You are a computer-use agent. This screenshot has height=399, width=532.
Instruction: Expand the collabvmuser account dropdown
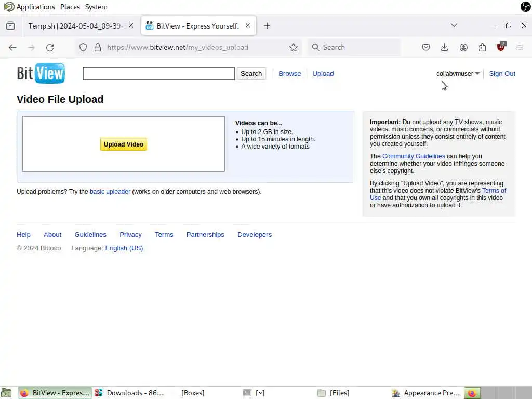coord(458,74)
